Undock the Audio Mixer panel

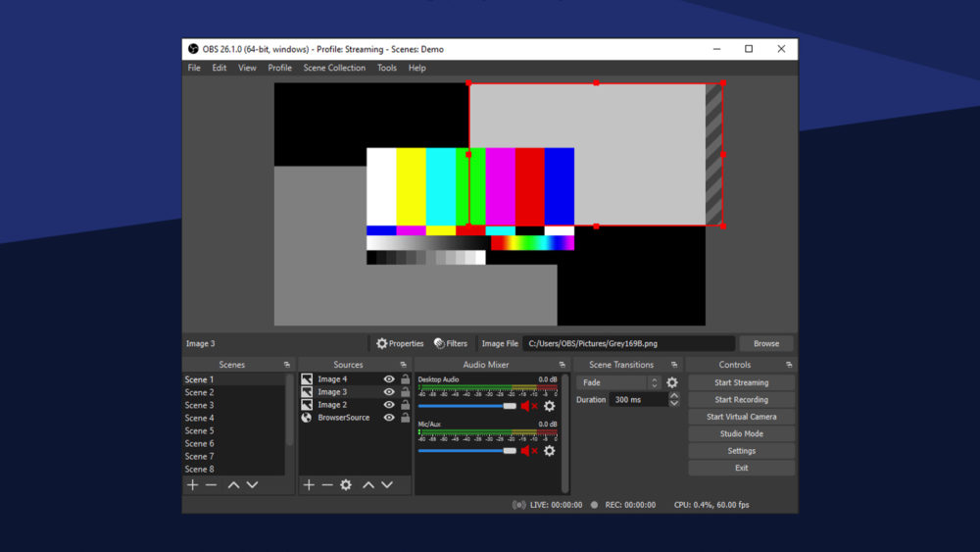[x=563, y=365]
